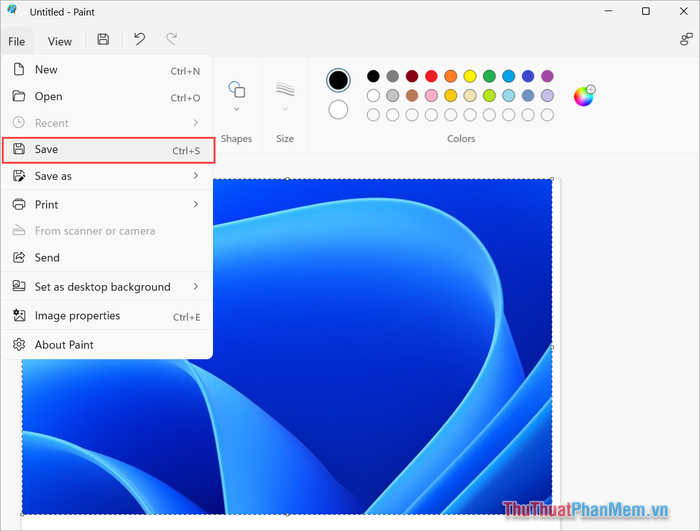The image size is (700, 531).
Task: Open the brush Size icon
Action: pyautogui.click(x=285, y=89)
